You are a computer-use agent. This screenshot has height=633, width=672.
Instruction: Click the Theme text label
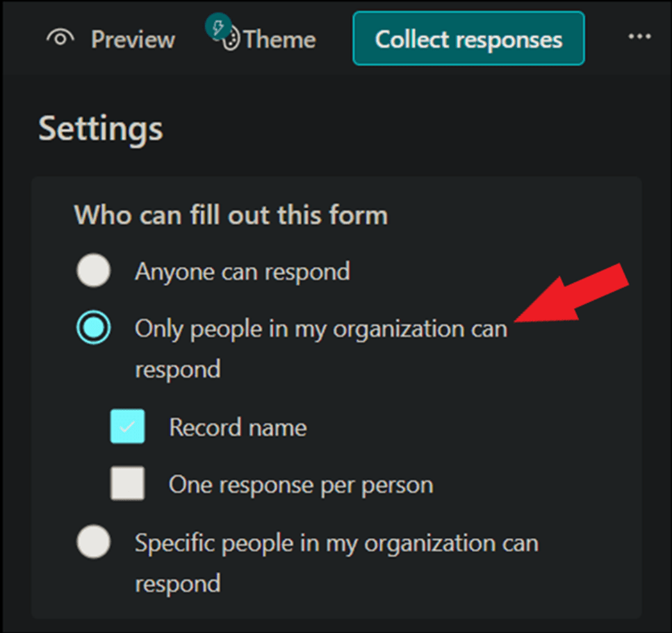279,40
